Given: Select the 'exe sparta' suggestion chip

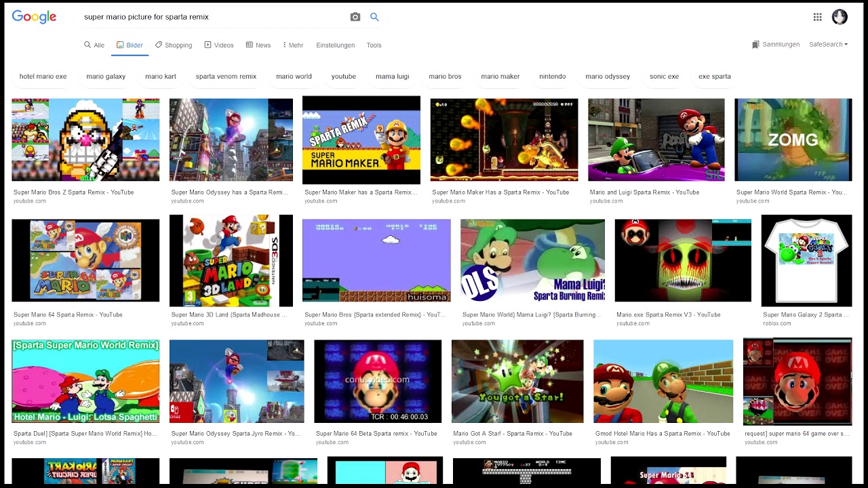Looking at the screenshot, I should [x=715, y=77].
